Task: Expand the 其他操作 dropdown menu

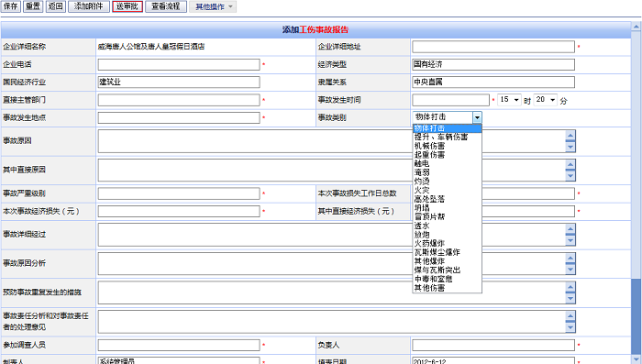Action: tap(213, 6)
